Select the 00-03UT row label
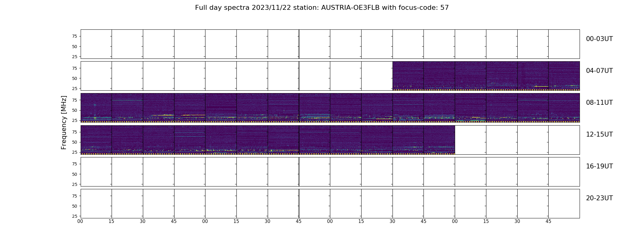644x245 pixels. coord(599,39)
